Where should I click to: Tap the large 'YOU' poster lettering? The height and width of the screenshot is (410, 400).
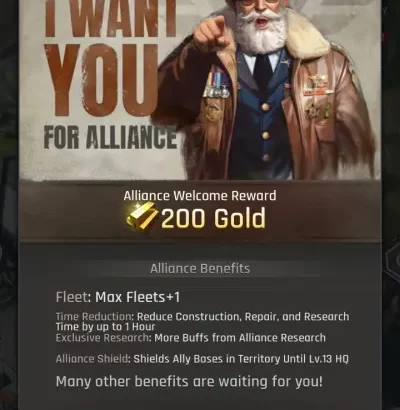point(102,80)
